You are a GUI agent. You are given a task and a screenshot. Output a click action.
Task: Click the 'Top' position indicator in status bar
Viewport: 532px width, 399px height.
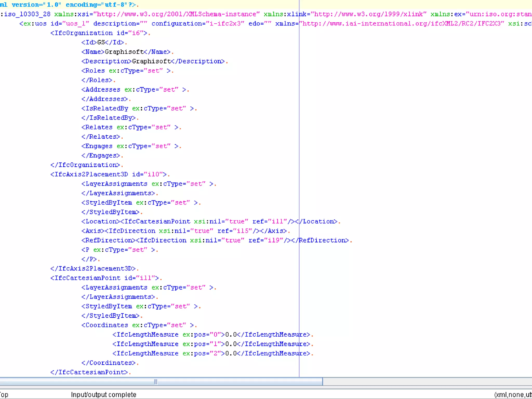pyautogui.click(x=4, y=395)
